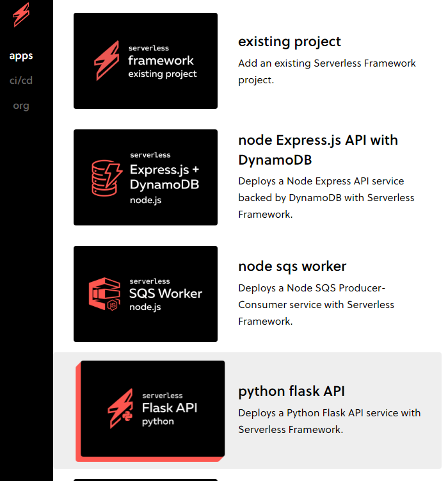Switch to the ci/cd sidebar item
Image resolution: width=448 pixels, height=481 pixels.
coord(21,80)
